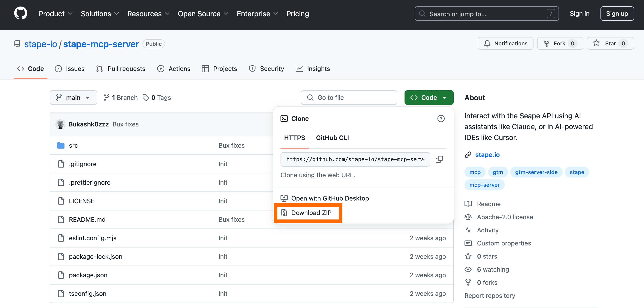Click the scale icon beside Apache-2.0 license
This screenshot has width=644, height=308.
468,217
